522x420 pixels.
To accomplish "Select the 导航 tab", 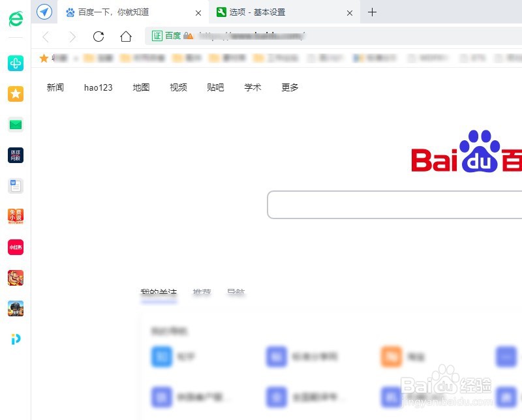I will [236, 292].
